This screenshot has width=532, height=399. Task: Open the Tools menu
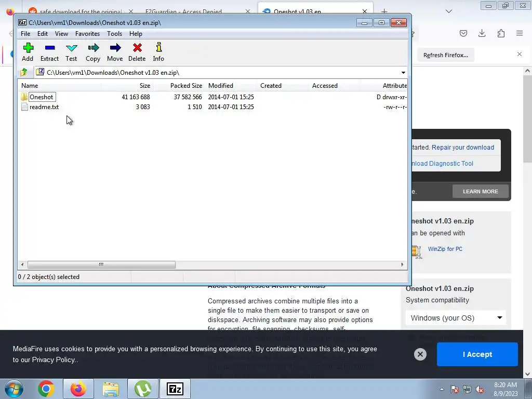click(114, 34)
